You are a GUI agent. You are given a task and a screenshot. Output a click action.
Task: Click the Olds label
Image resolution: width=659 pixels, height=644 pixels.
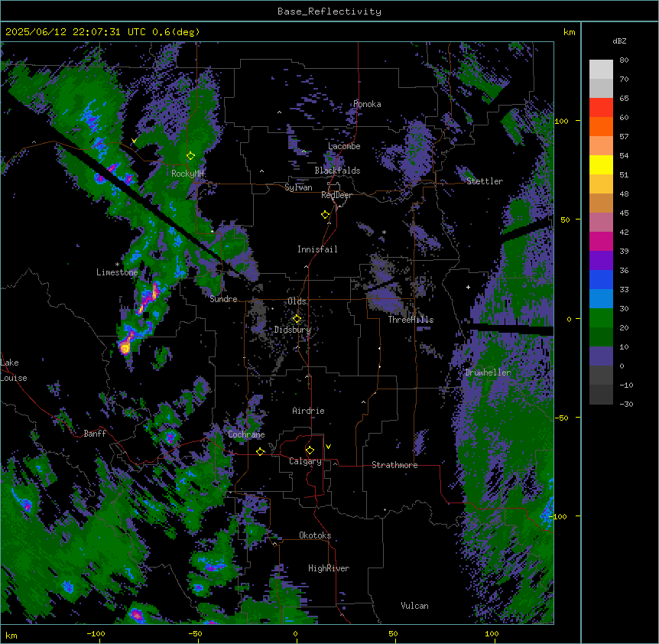click(x=297, y=301)
